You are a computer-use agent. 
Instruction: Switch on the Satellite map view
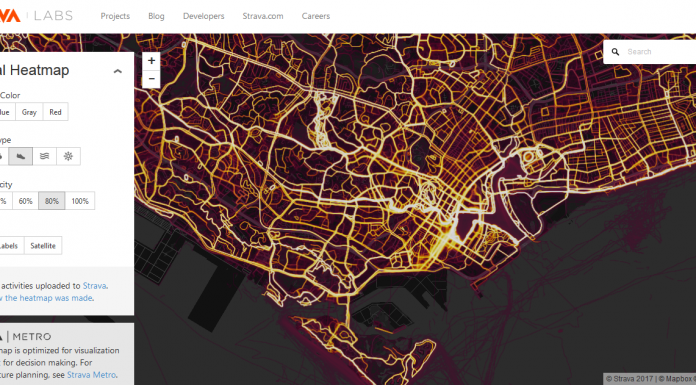[x=43, y=246]
